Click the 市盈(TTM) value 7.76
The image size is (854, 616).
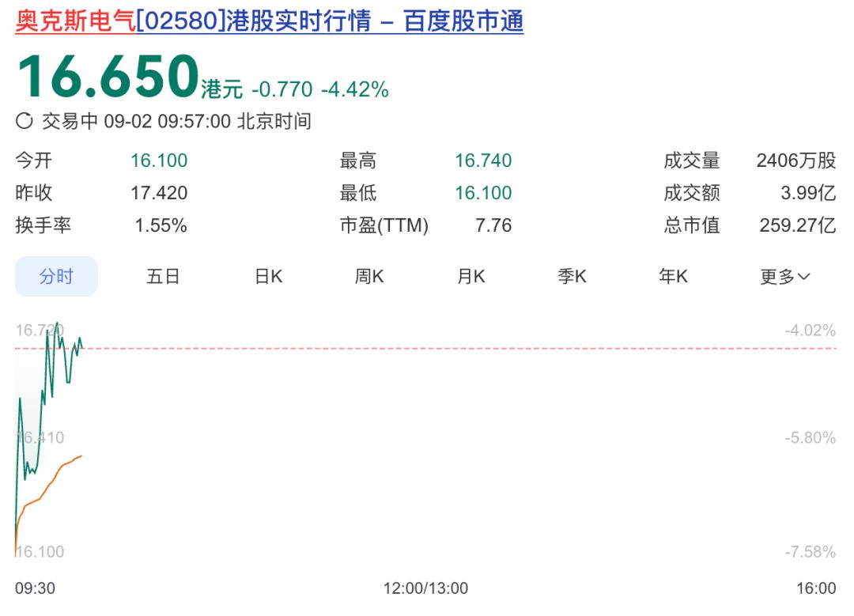(x=493, y=225)
